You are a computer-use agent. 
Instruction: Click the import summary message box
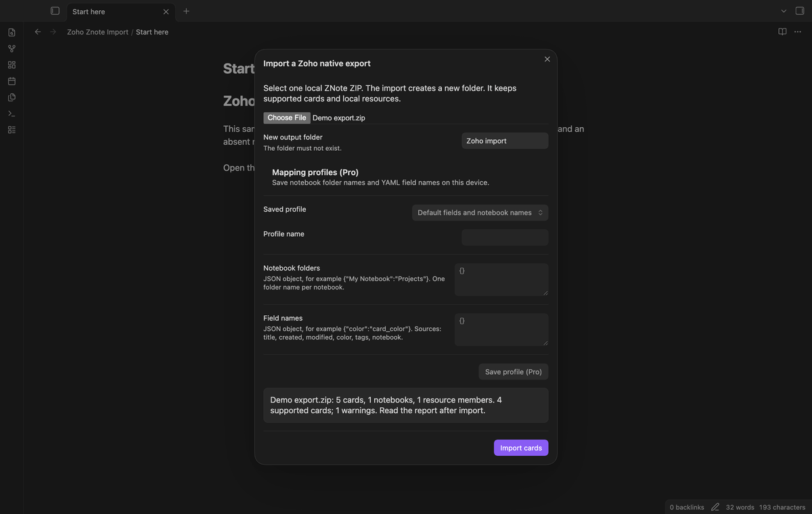406,405
